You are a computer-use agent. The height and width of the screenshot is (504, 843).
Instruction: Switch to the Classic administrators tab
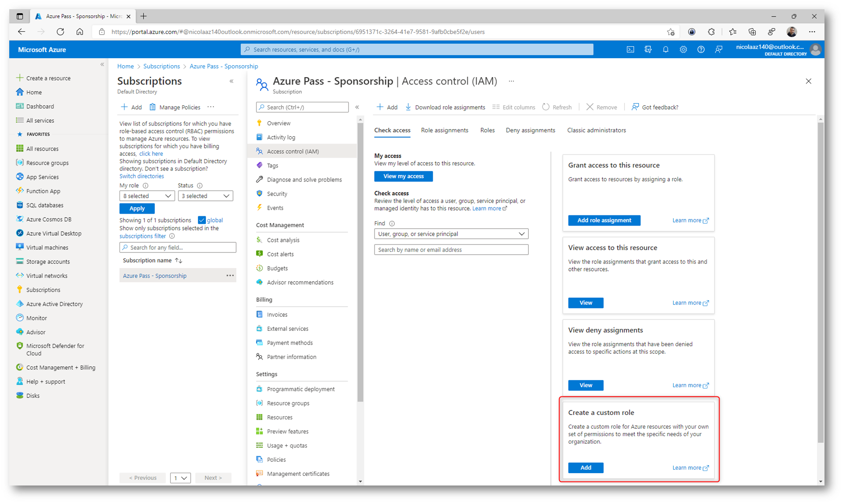click(596, 130)
